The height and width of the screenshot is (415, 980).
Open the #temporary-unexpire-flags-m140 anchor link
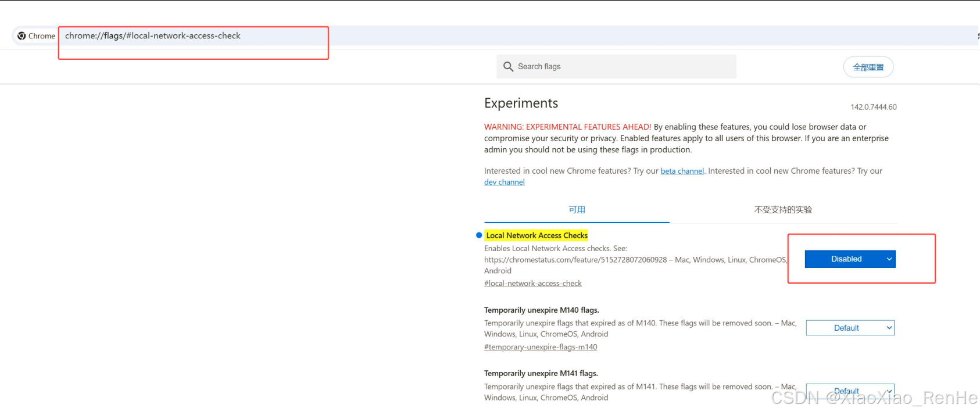point(540,347)
